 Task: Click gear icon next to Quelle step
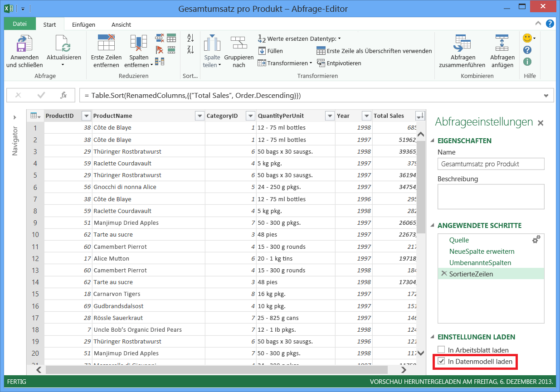pos(536,240)
